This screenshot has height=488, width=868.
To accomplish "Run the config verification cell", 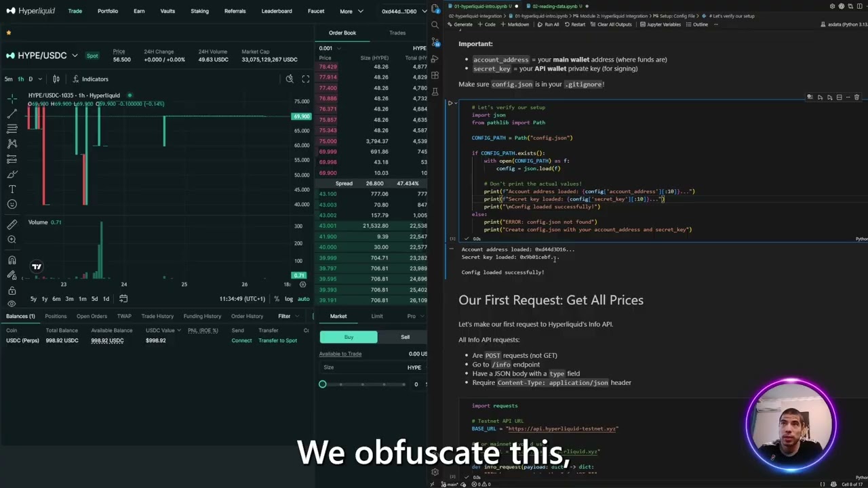I will [x=450, y=103].
